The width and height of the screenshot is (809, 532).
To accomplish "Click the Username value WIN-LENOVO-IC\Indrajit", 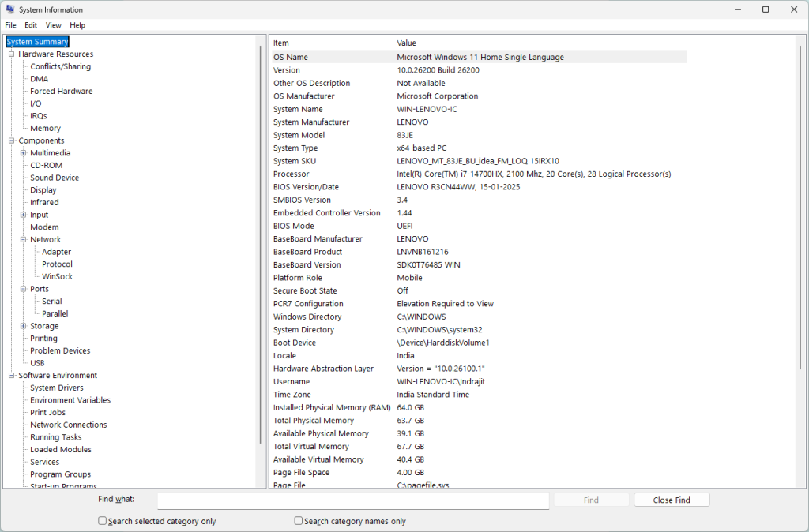I will pos(441,382).
